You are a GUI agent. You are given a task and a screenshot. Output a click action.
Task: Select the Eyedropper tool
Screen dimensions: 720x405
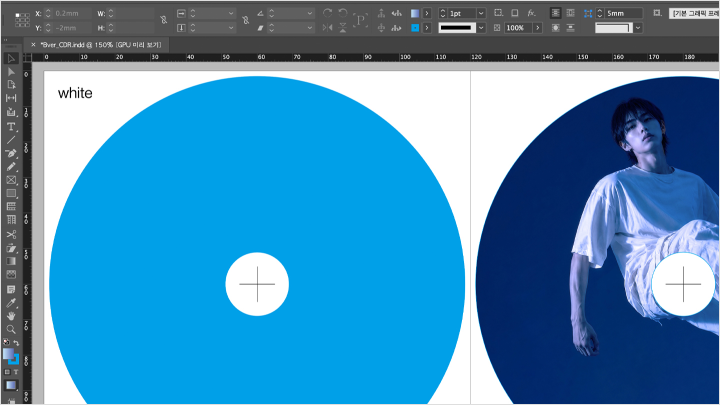tap(11, 303)
